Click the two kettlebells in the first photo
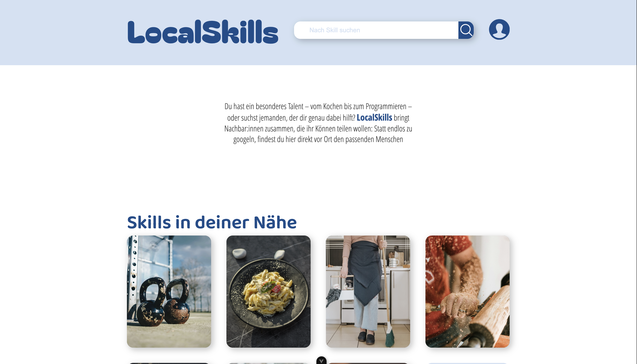Image resolution: width=637 pixels, height=364 pixels. pyautogui.click(x=164, y=301)
